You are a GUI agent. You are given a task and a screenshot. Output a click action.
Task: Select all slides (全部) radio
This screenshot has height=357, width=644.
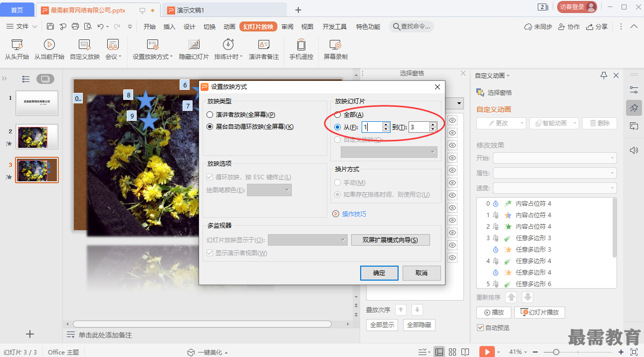[338, 115]
